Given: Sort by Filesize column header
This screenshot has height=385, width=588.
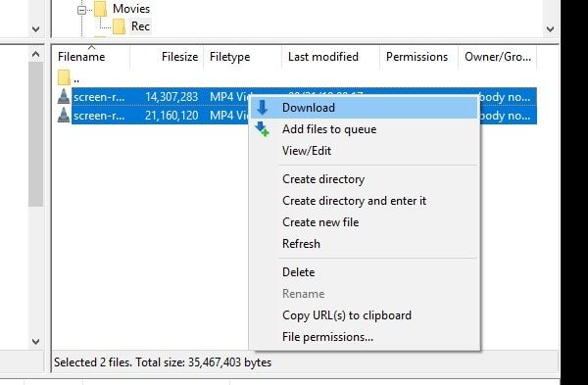Looking at the screenshot, I should (167, 57).
